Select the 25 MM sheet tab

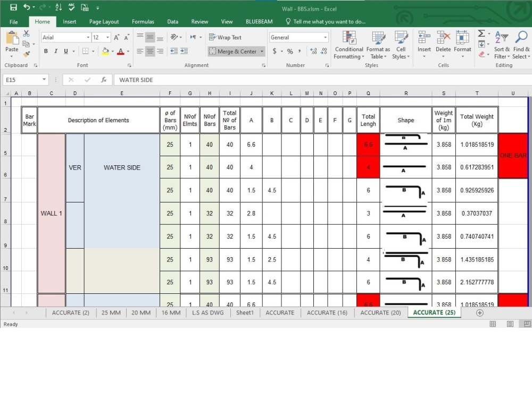(x=111, y=312)
